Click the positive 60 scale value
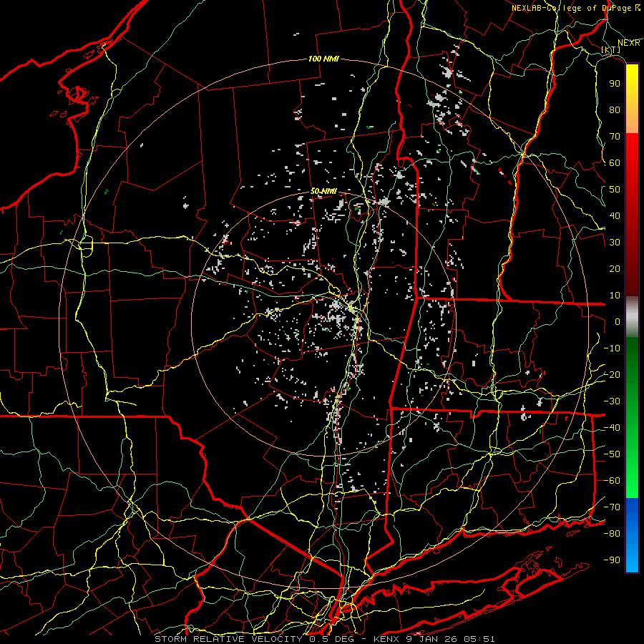The height and width of the screenshot is (644, 644). 615,162
